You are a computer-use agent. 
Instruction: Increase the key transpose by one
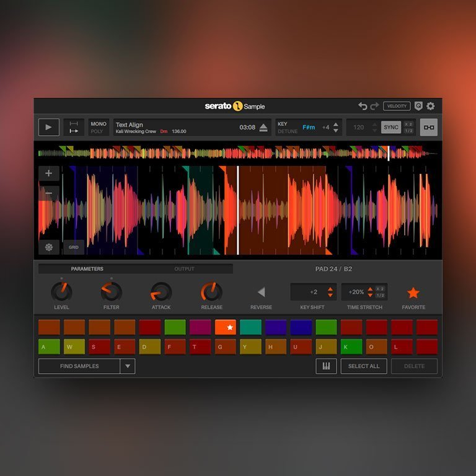click(336, 125)
